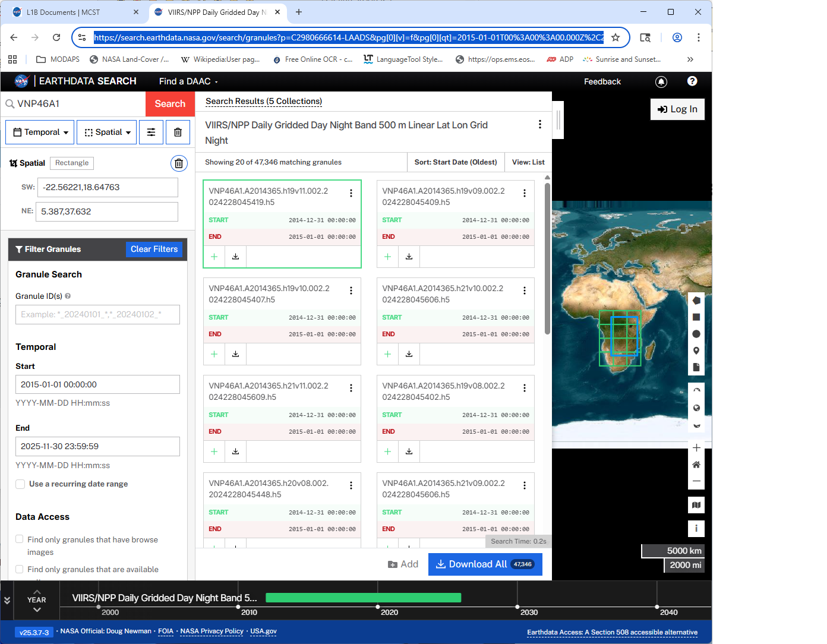This screenshot has width=827, height=644.
Task: Enable 'Find only granules that have browse images'
Action: pyautogui.click(x=20, y=539)
